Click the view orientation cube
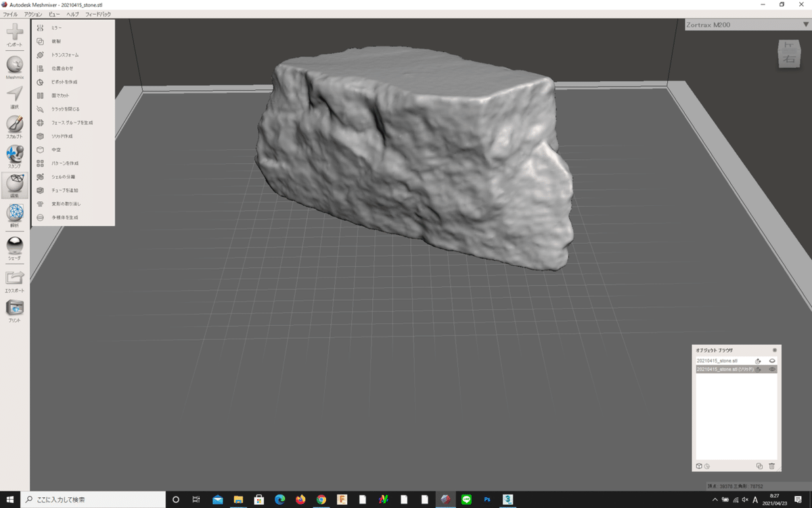Viewport: 812px width, 508px height. 788,54
